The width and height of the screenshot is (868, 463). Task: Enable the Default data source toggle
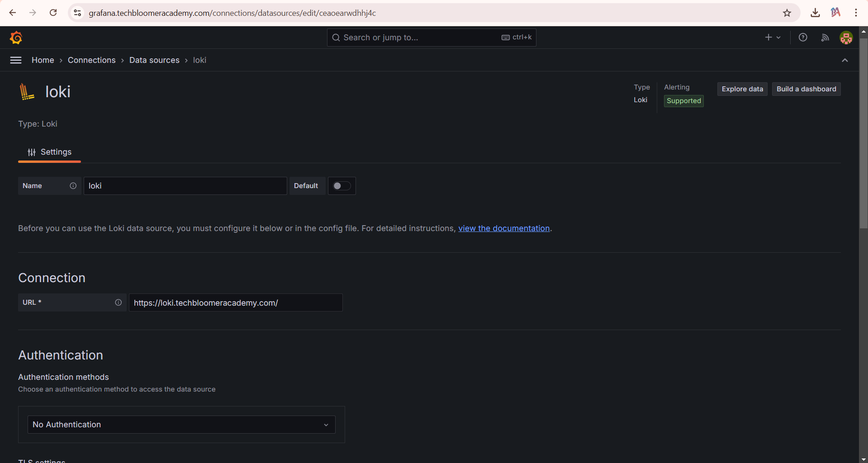pyautogui.click(x=342, y=185)
